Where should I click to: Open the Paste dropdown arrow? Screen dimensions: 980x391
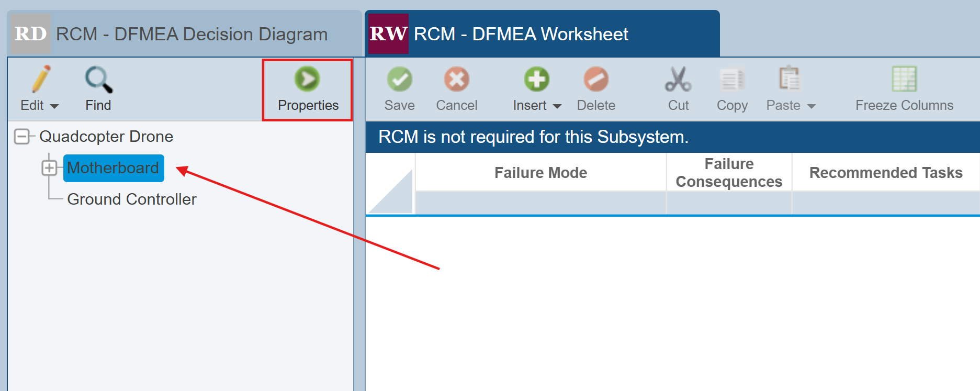tap(812, 106)
